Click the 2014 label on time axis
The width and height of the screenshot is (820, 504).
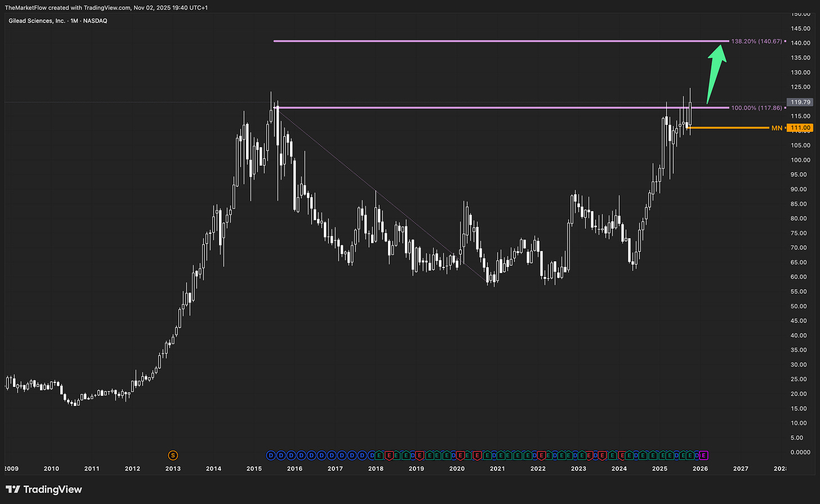213,469
